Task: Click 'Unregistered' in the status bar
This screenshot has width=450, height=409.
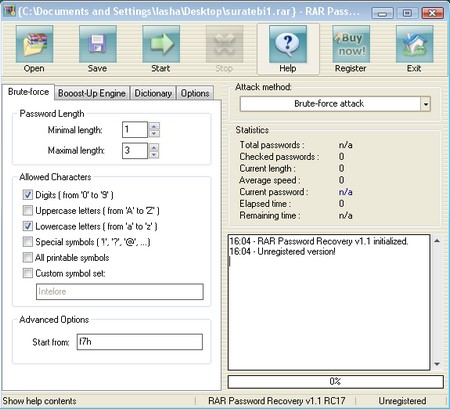Action: tap(402, 401)
